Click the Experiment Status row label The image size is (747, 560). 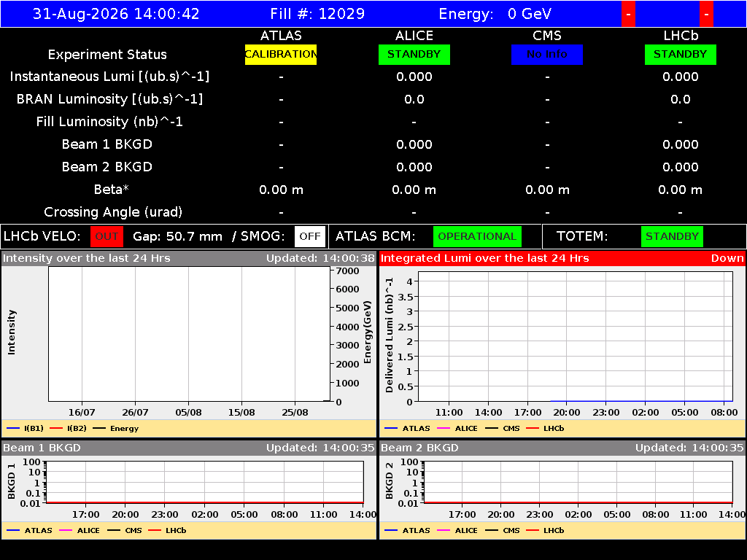[107, 54]
